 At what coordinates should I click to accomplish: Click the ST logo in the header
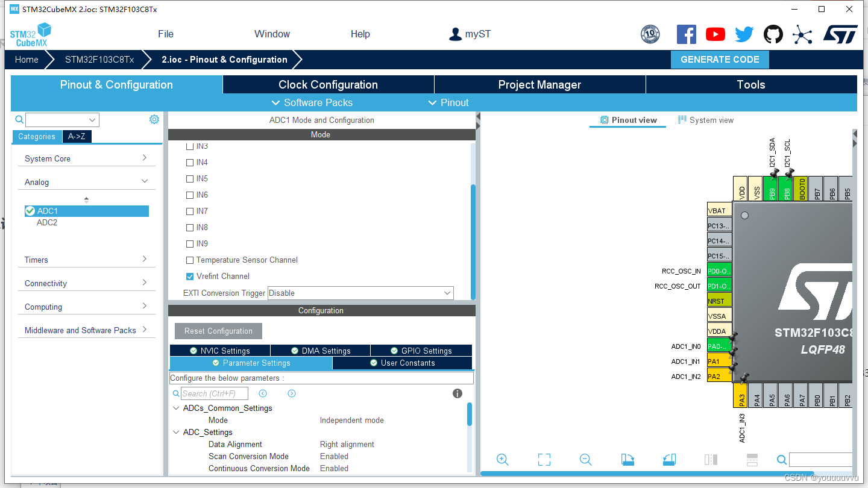[840, 34]
